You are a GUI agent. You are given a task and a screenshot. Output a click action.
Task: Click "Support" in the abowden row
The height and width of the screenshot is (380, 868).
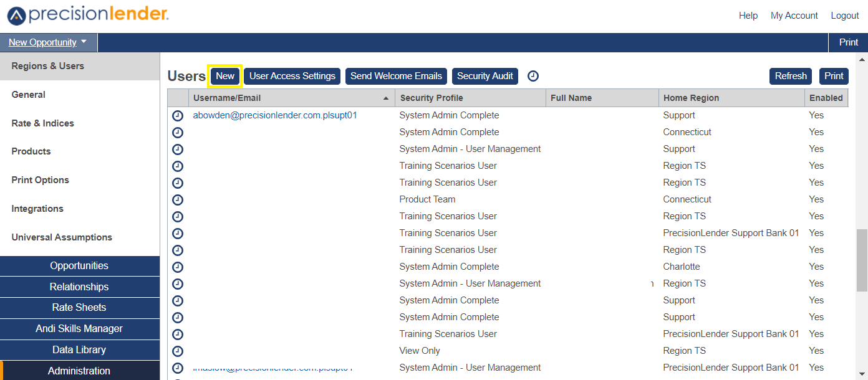tap(679, 115)
